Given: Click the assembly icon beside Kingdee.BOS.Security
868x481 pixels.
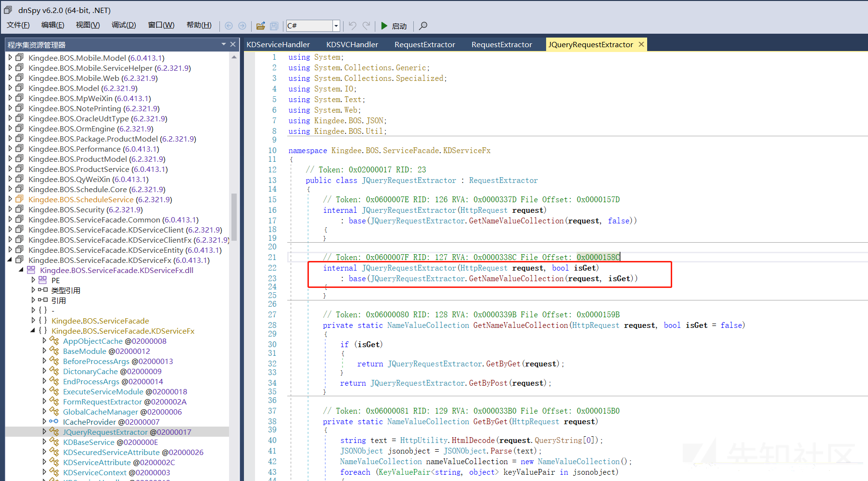Looking at the screenshot, I should [x=19, y=209].
